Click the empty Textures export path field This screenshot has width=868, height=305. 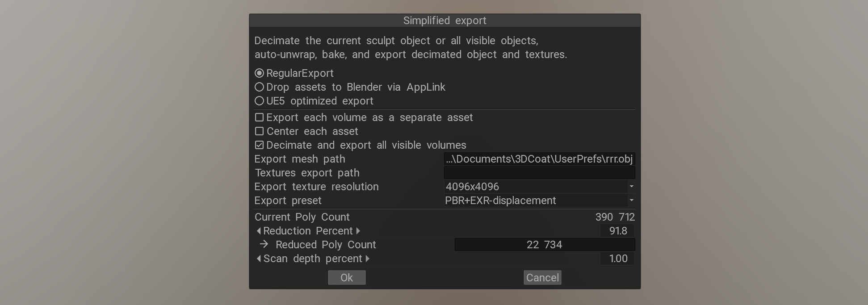pyautogui.click(x=539, y=172)
